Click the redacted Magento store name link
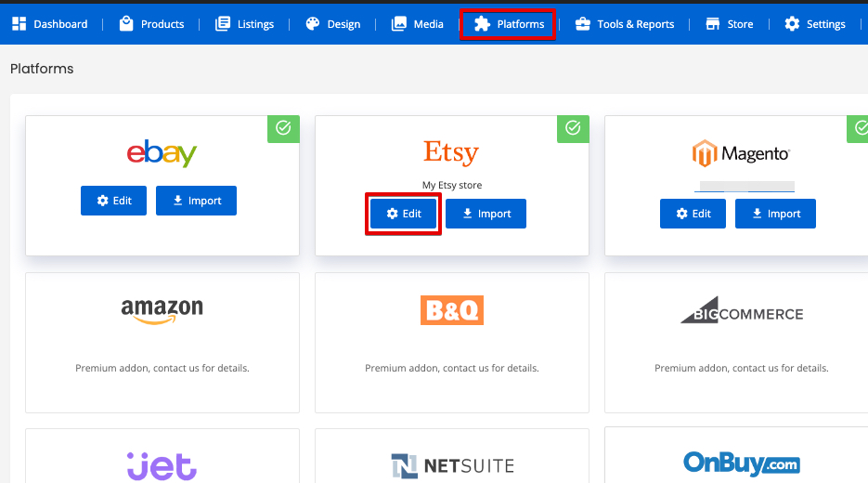The height and width of the screenshot is (483, 868). [745, 187]
